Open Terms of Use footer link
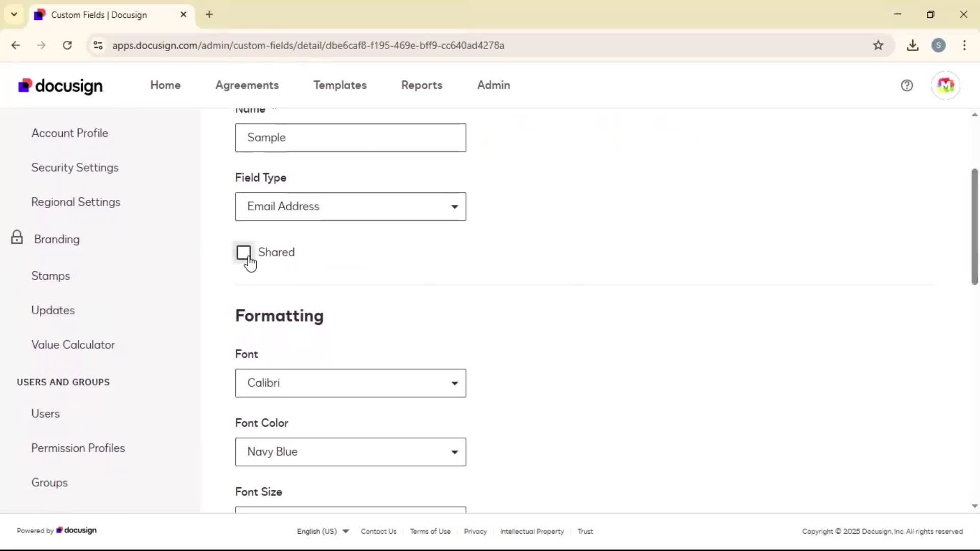Image resolution: width=980 pixels, height=551 pixels. 430,531
